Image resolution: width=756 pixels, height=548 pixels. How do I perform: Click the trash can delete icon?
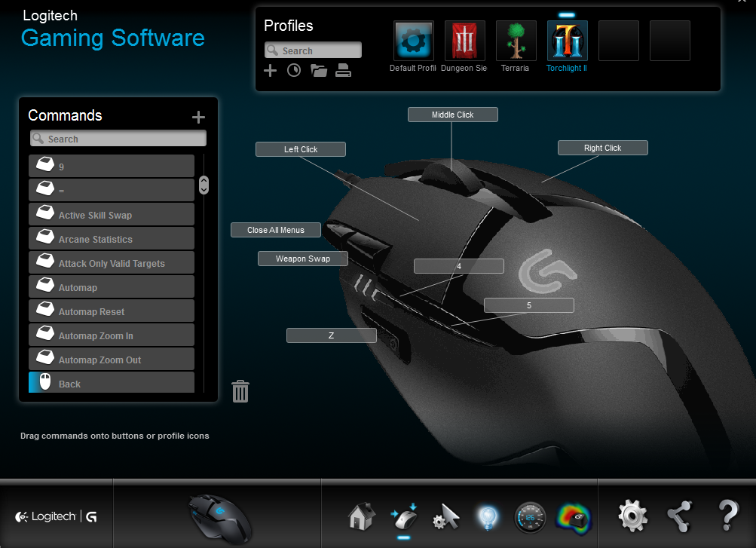click(240, 391)
